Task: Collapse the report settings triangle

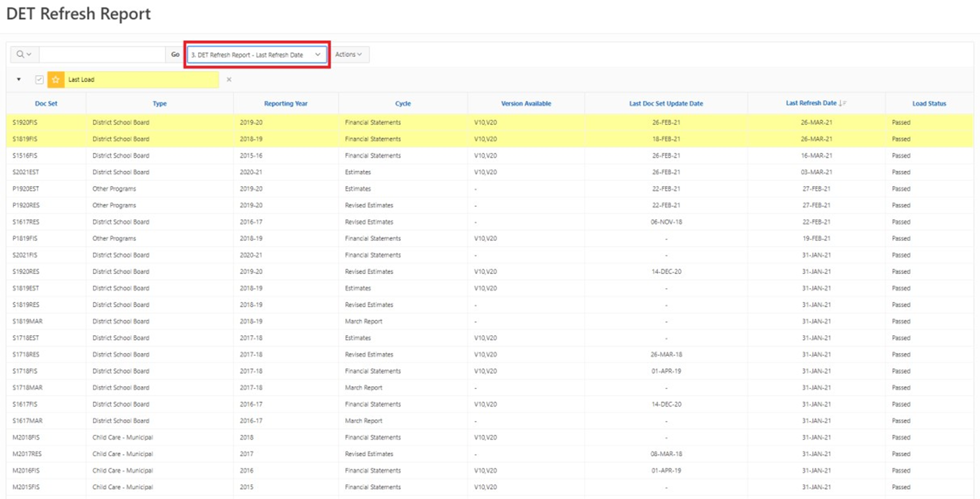Action: coord(19,79)
